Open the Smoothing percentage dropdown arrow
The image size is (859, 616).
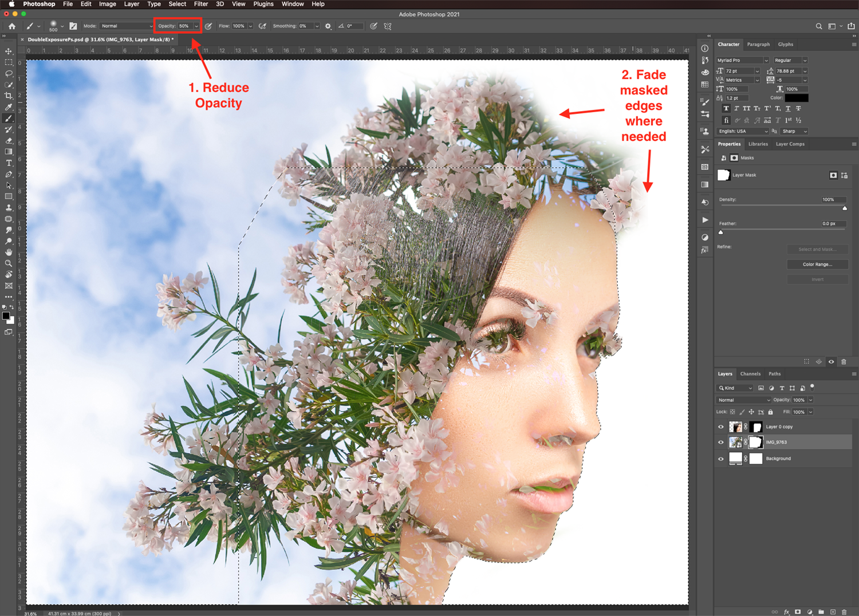tap(317, 26)
